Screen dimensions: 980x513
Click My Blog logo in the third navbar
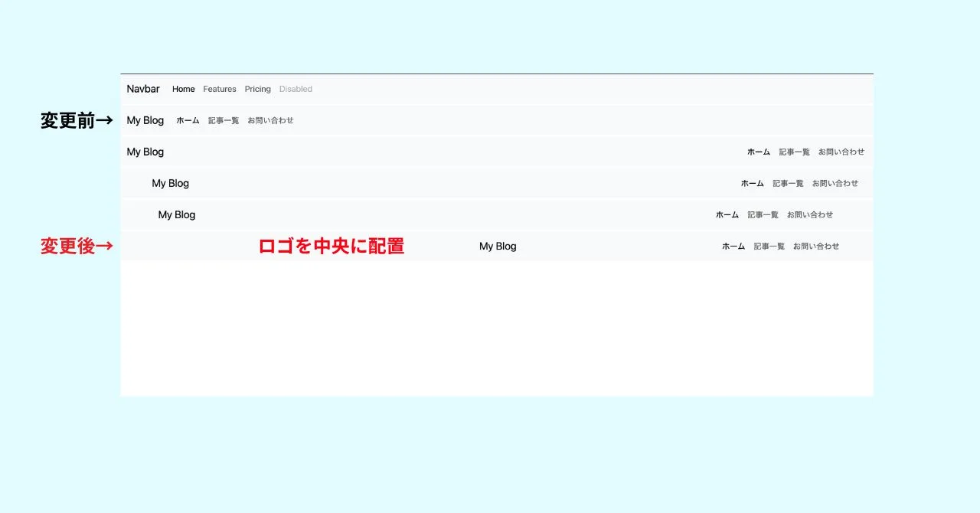(145, 152)
